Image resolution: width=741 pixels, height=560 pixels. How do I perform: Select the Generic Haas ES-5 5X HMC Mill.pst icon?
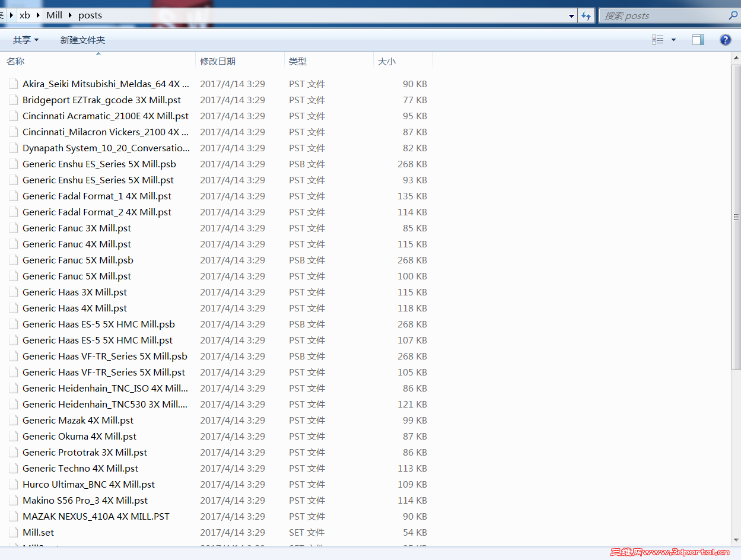click(x=13, y=340)
